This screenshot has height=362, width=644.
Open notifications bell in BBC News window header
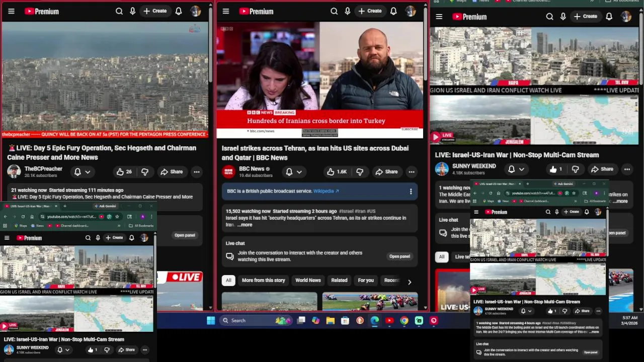click(393, 11)
